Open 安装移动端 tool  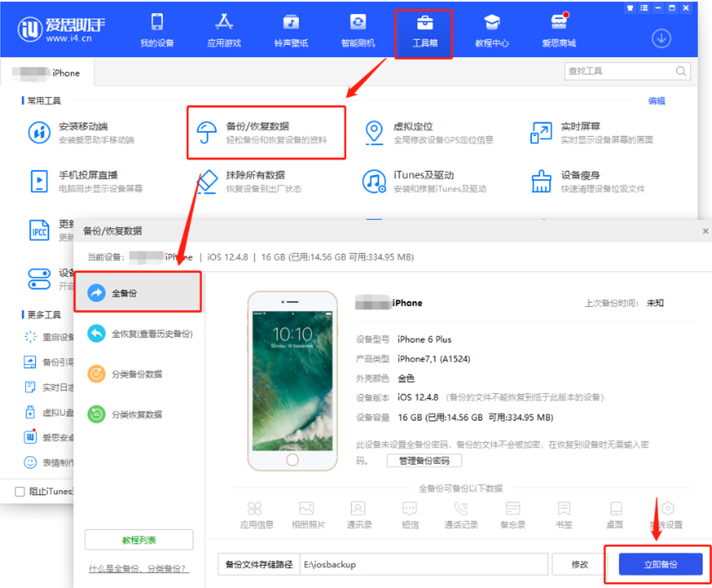tap(82, 132)
